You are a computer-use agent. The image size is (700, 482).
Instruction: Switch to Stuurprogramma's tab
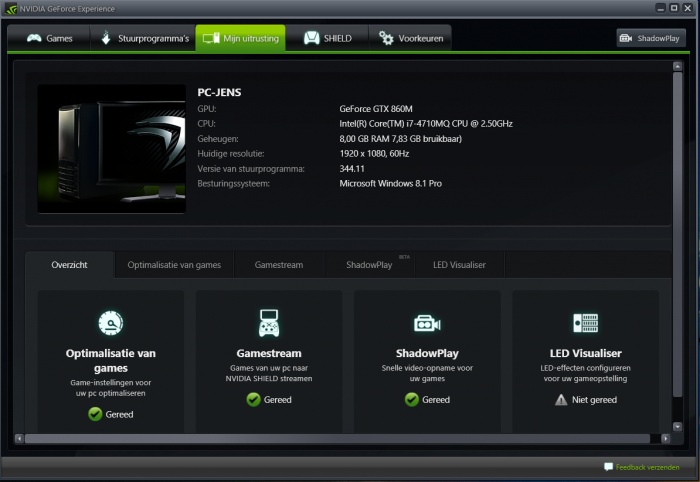point(143,38)
